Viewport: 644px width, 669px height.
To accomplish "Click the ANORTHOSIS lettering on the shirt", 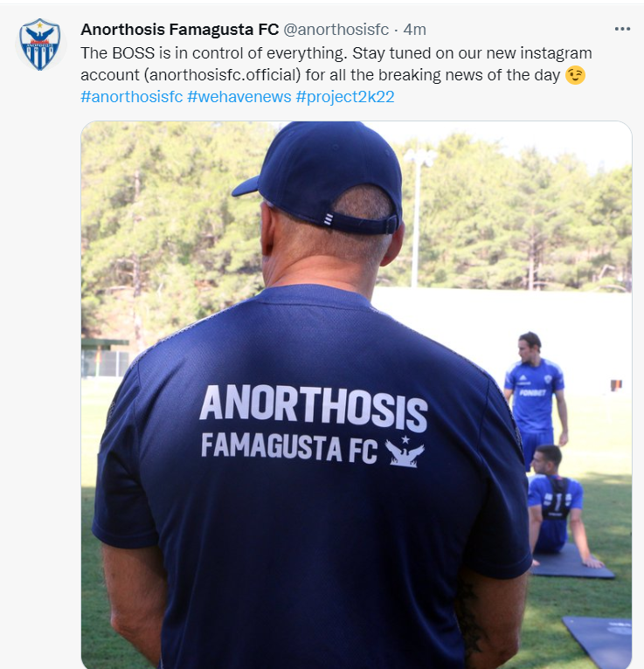I will tap(314, 409).
